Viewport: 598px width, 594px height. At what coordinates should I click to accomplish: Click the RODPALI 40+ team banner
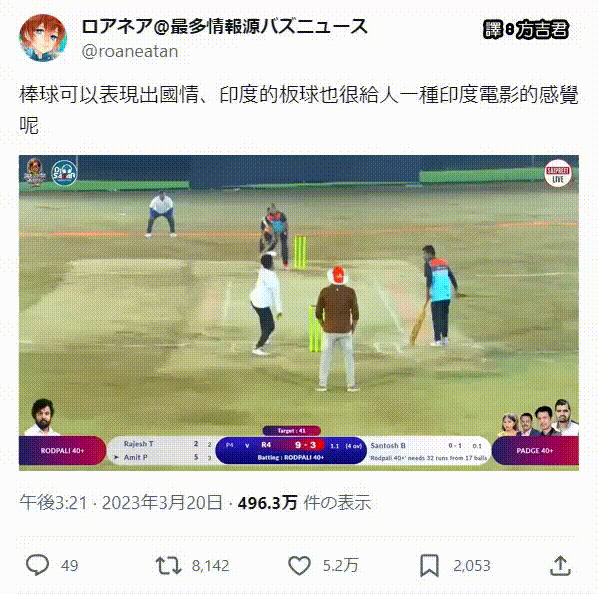(62, 451)
